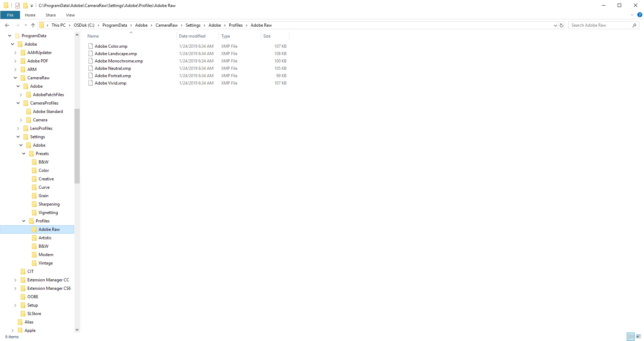
Task: Click the Back navigation arrow
Action: coord(7,25)
